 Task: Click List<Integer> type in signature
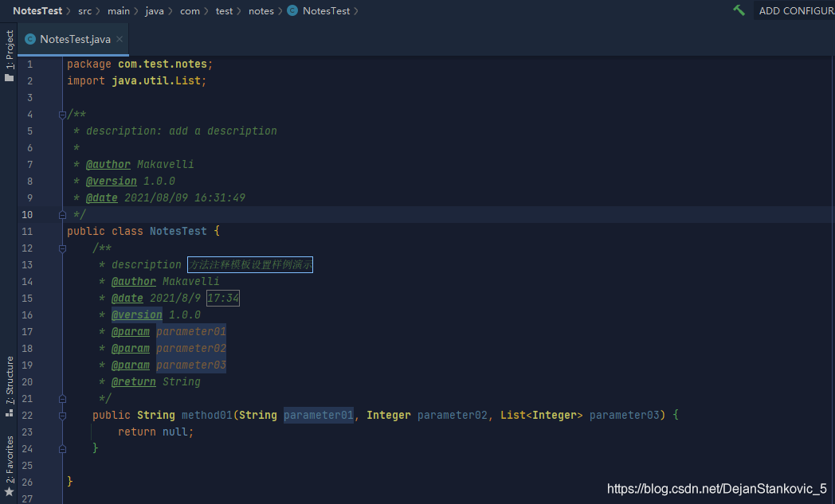pyautogui.click(x=542, y=415)
